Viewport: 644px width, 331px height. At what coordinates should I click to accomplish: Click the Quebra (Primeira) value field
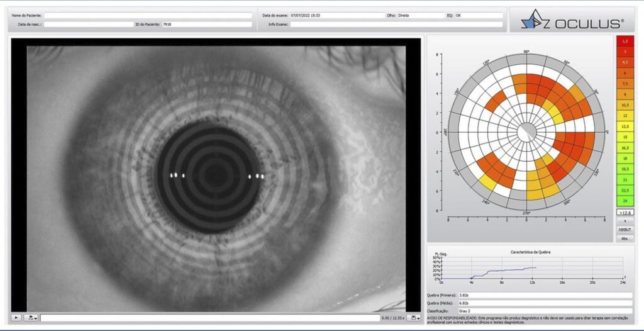544,295
